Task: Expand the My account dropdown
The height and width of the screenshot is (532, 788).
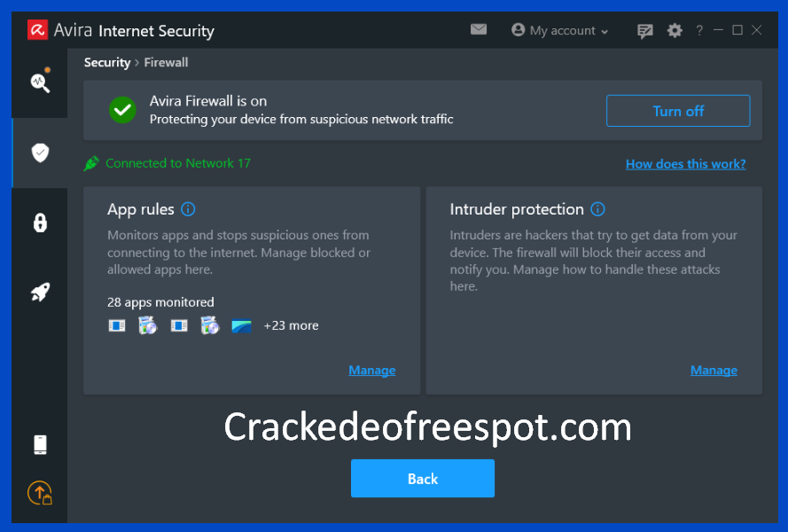Action: coord(559,30)
